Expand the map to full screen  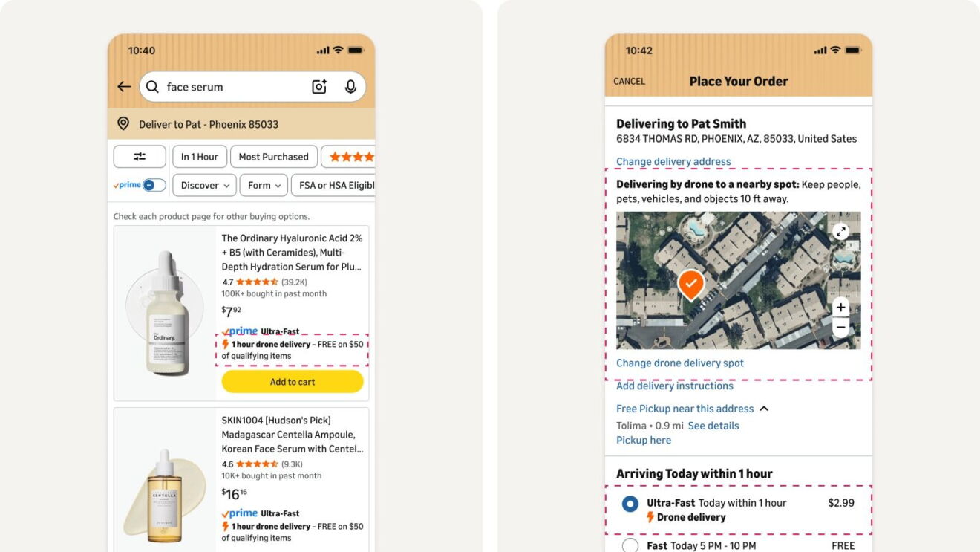[840, 231]
